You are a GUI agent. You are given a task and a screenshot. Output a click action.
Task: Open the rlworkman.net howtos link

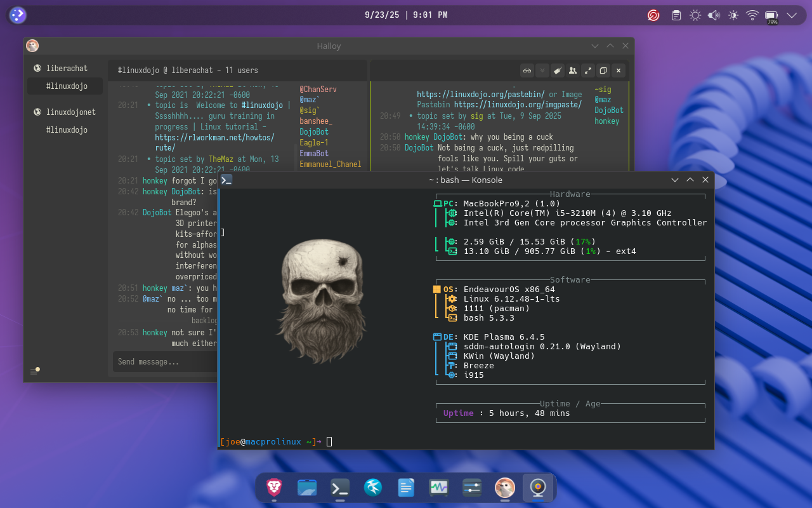click(x=214, y=137)
